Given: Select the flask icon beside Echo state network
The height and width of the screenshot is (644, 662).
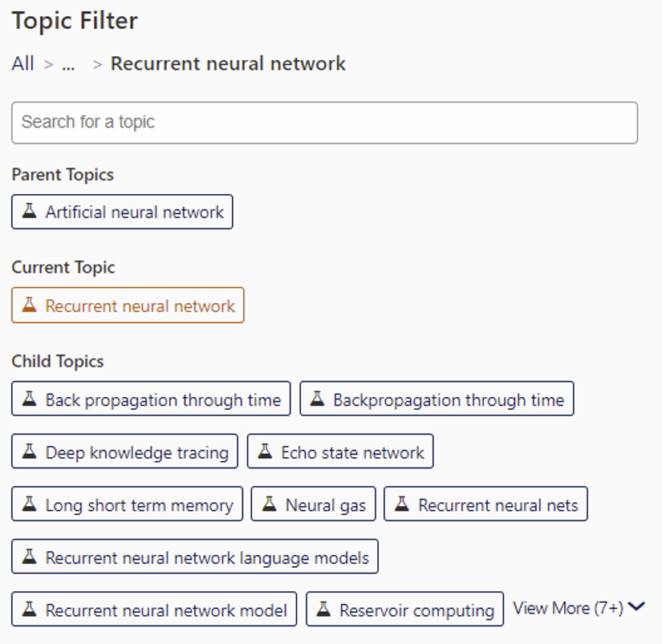Looking at the screenshot, I should [266, 452].
